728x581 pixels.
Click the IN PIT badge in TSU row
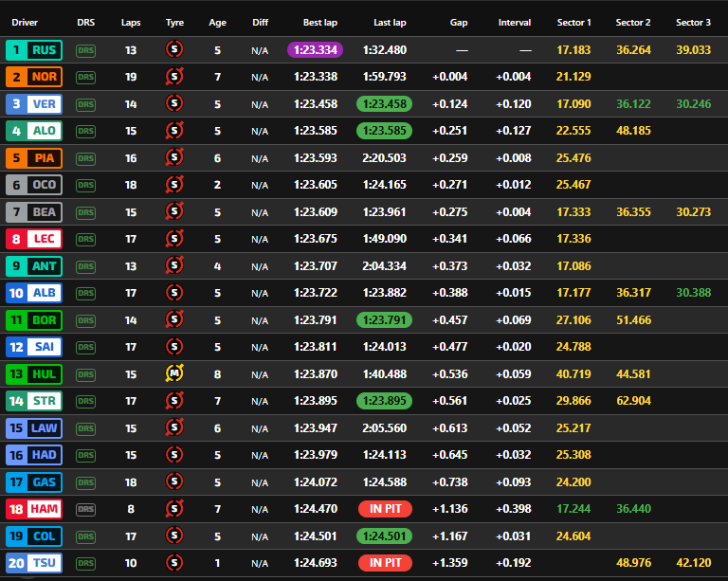tap(385, 563)
